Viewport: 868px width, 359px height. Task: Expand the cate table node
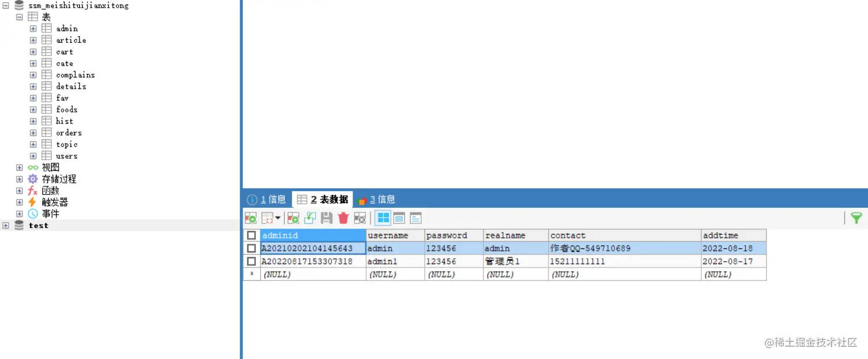click(x=33, y=63)
